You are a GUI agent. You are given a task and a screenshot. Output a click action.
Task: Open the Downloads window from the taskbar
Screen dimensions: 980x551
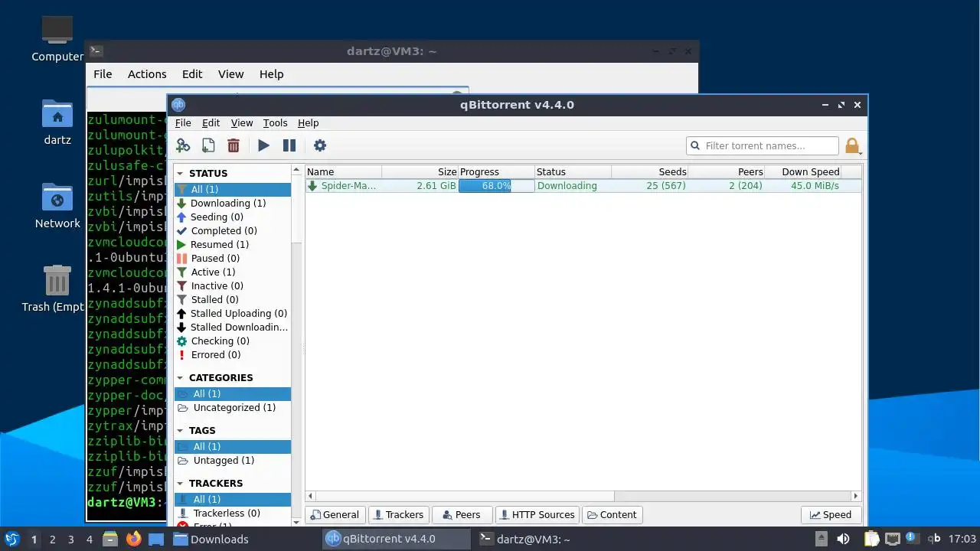(x=211, y=539)
